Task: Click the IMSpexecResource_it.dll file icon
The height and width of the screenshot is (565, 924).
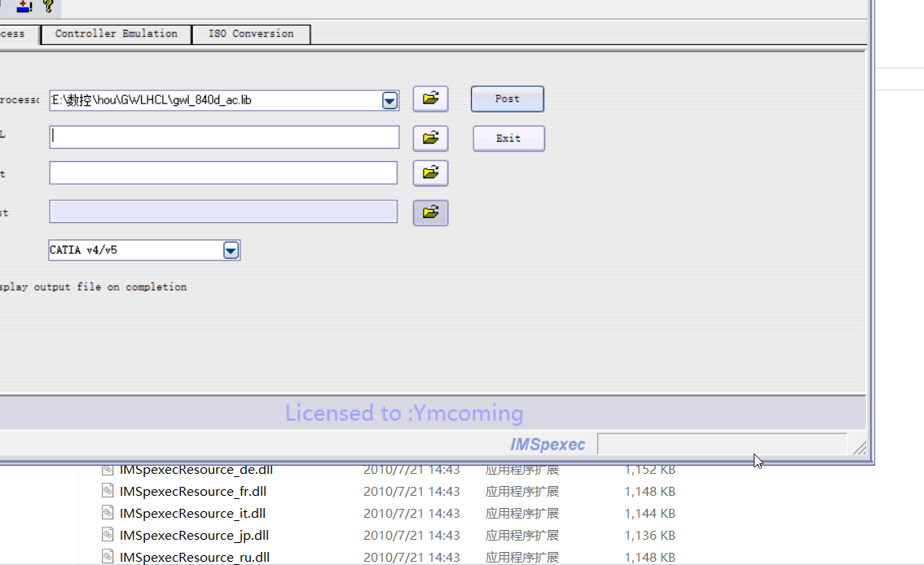Action: coord(108,513)
